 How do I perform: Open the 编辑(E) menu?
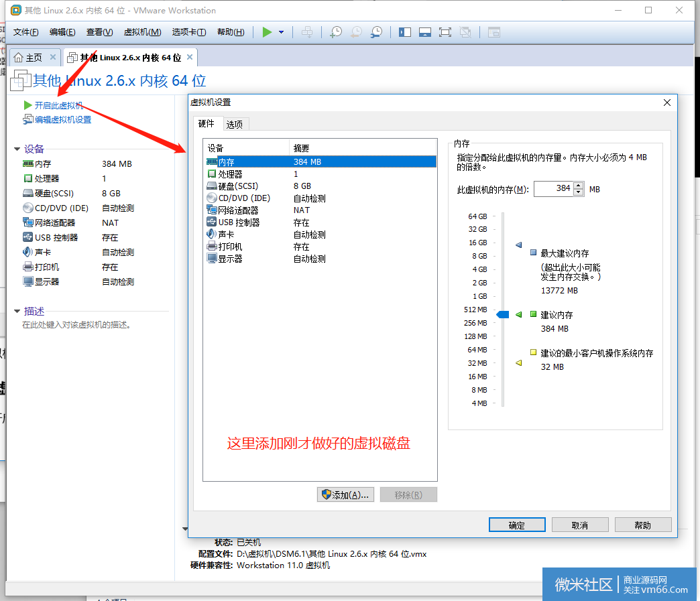coord(62,32)
